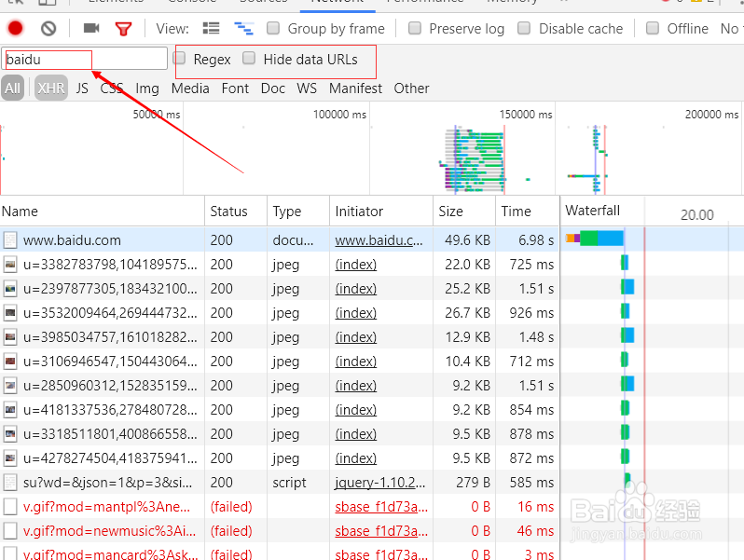Open the No throttling dropdown
The image size is (744, 560).
[731, 29]
